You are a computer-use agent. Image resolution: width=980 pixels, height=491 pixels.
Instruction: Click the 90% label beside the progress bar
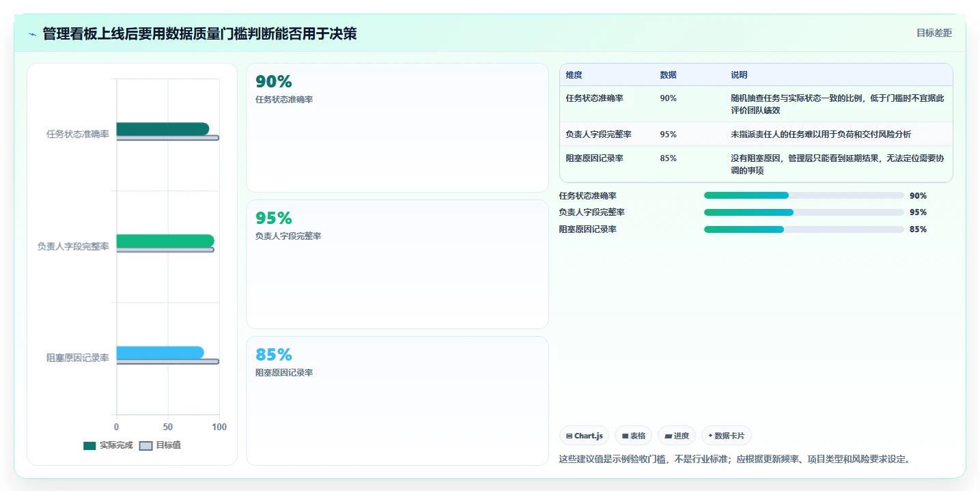point(918,196)
